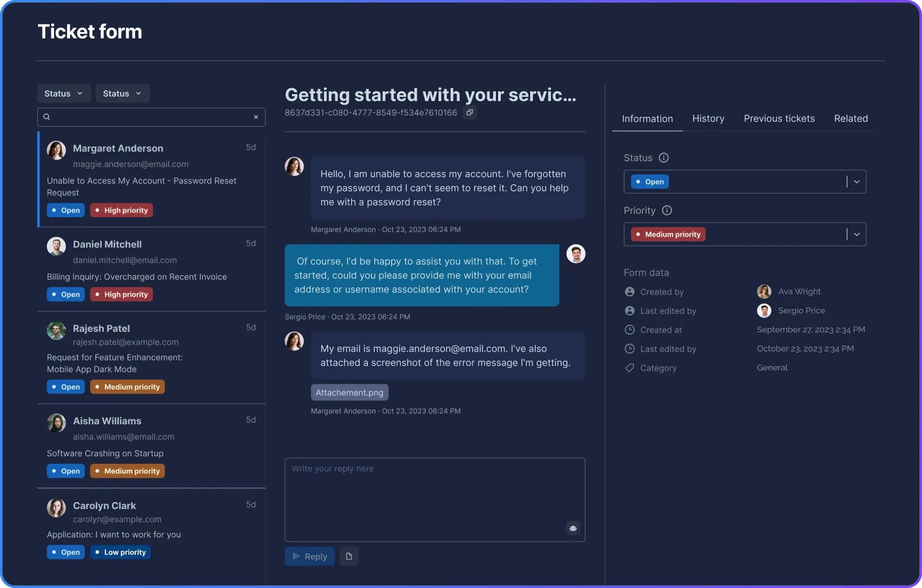This screenshot has width=922, height=588.
Task: Copy the ticket ID using the copy icon
Action: pos(469,112)
